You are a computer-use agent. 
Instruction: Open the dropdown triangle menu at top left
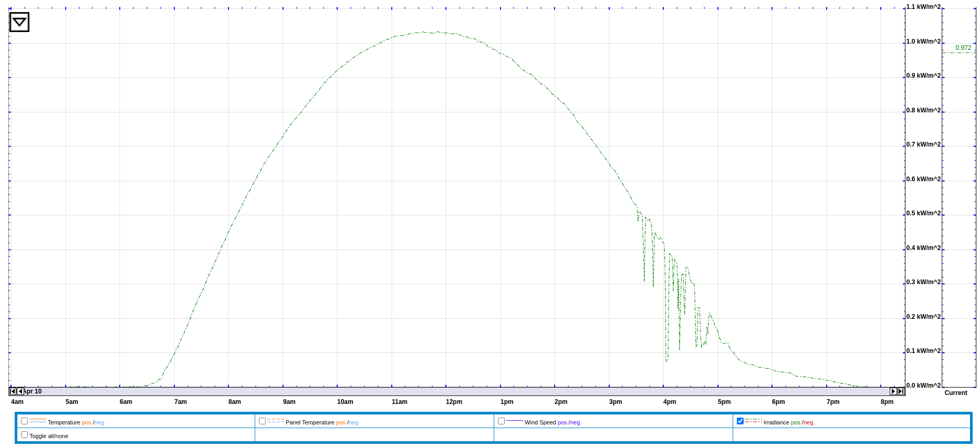click(19, 22)
